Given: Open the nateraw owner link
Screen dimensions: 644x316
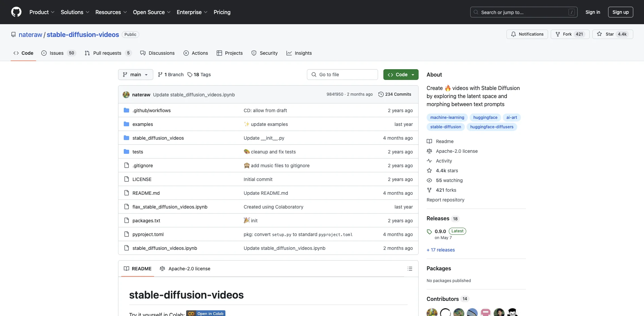Looking at the screenshot, I should (x=31, y=35).
